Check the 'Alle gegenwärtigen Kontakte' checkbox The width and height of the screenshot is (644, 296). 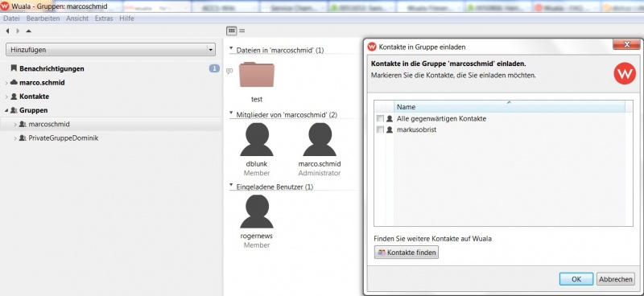[380, 119]
